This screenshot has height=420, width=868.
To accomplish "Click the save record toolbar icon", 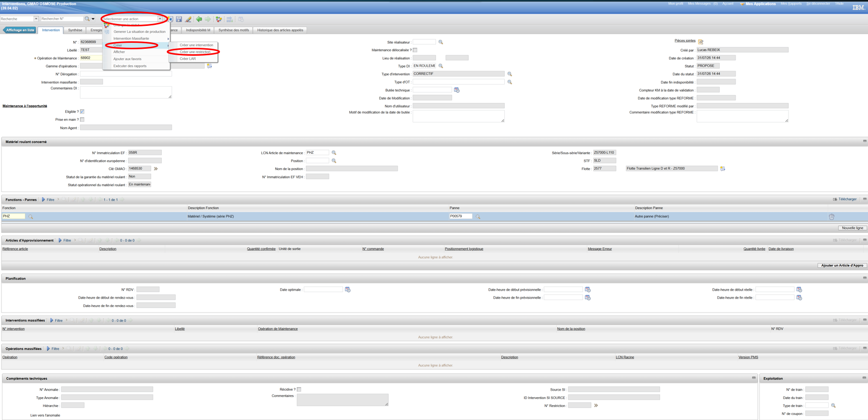I will (x=179, y=19).
